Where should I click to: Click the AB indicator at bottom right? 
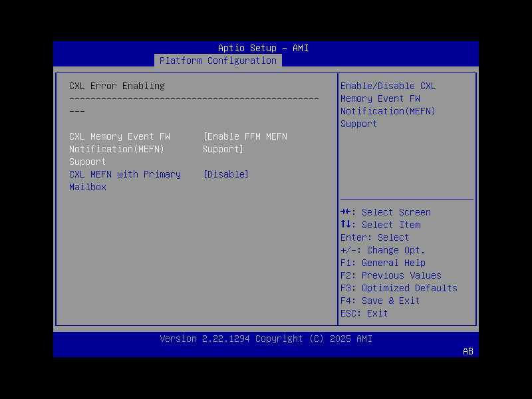coord(467,352)
